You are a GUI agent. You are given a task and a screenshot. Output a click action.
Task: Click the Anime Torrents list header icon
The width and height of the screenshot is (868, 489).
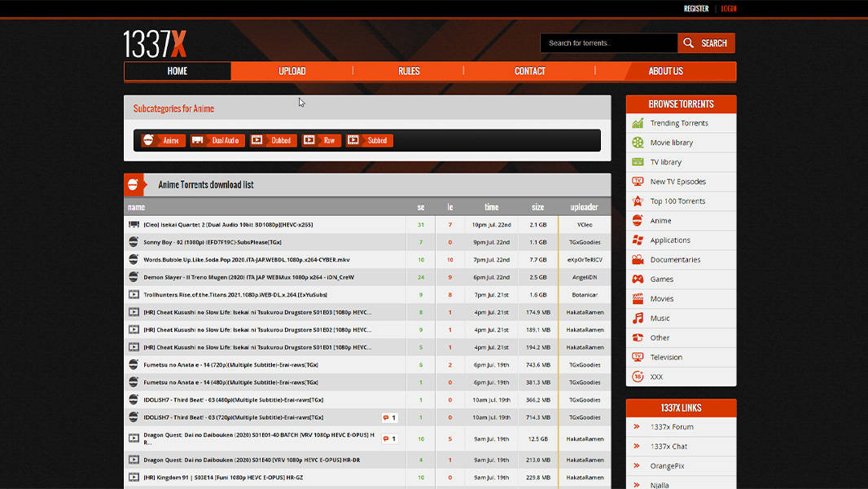click(x=133, y=184)
